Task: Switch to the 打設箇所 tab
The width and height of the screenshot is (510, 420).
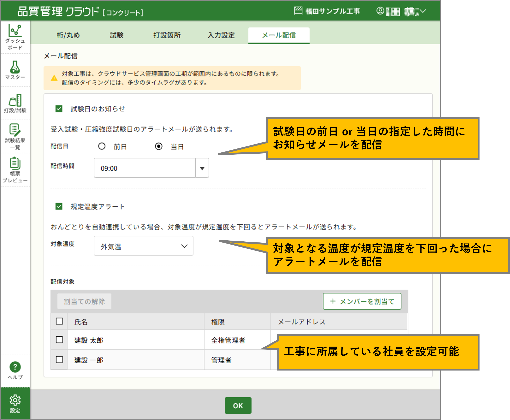Action: tap(167, 35)
